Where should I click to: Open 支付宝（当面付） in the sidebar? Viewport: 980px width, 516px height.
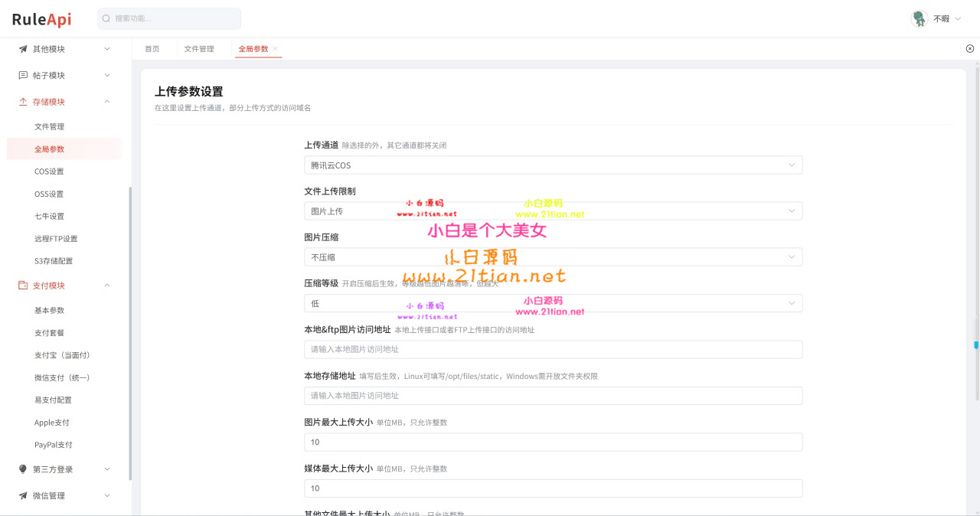pyautogui.click(x=64, y=355)
